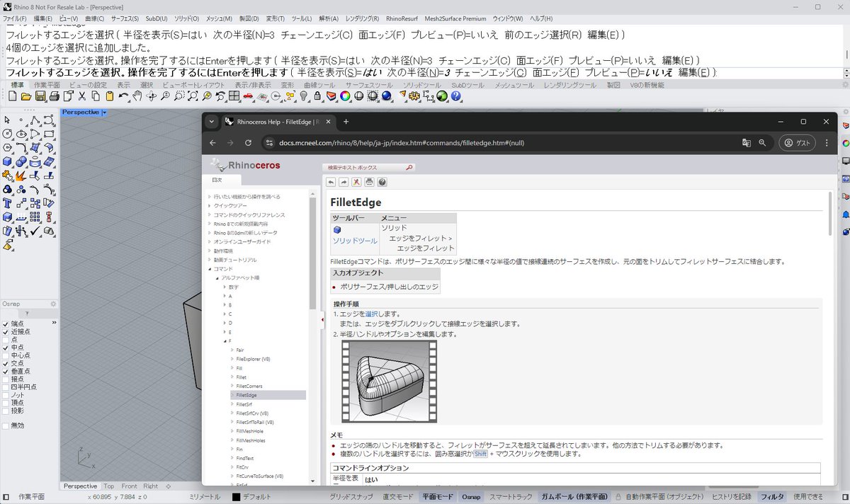
Task: Select the Text object T tool
Action: [7, 202]
